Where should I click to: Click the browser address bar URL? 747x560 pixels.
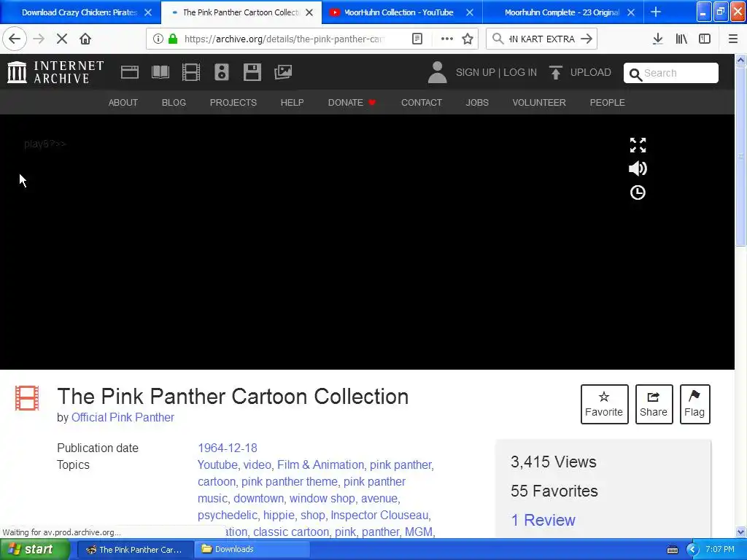point(284,39)
